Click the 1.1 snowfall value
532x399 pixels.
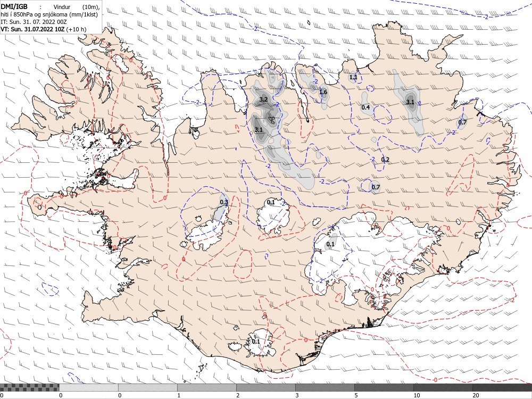click(x=353, y=77)
